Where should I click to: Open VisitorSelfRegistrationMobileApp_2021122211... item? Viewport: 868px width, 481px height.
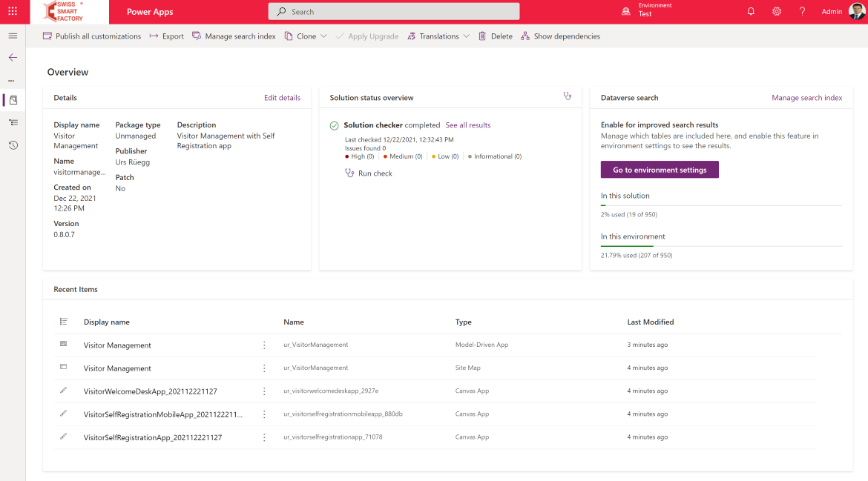(x=162, y=414)
